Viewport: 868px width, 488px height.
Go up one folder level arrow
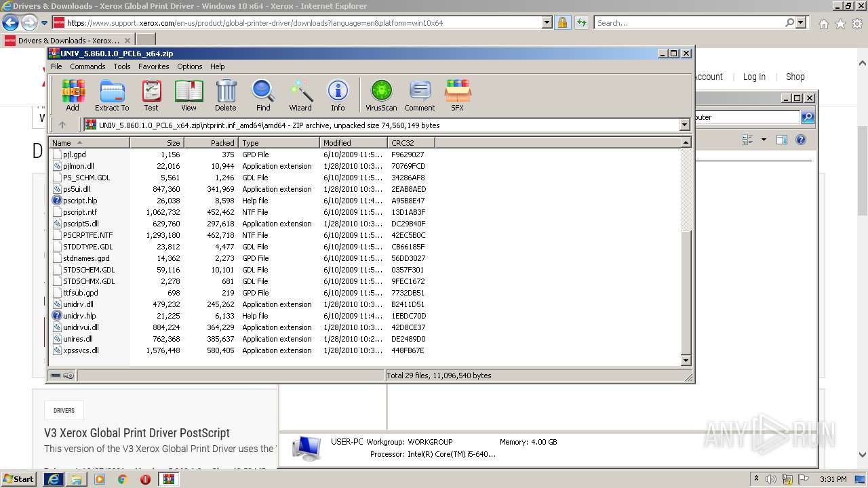point(62,125)
